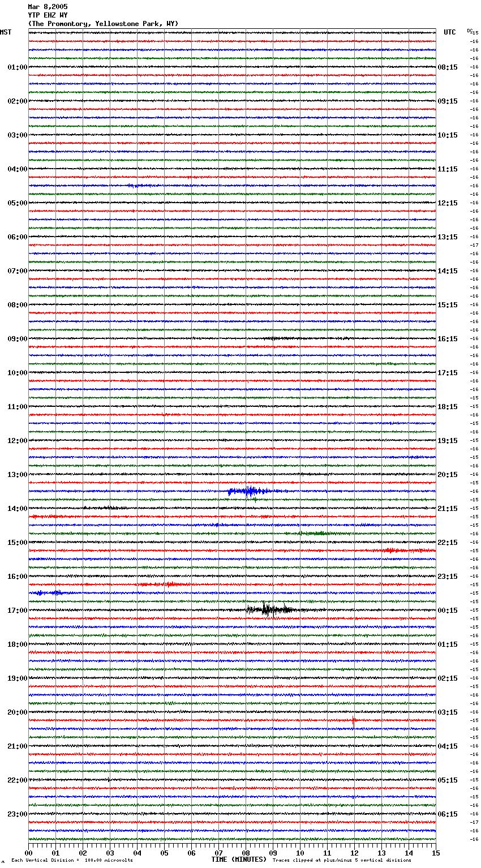Click the 'UTC' time zone label

pyautogui.click(x=450, y=32)
